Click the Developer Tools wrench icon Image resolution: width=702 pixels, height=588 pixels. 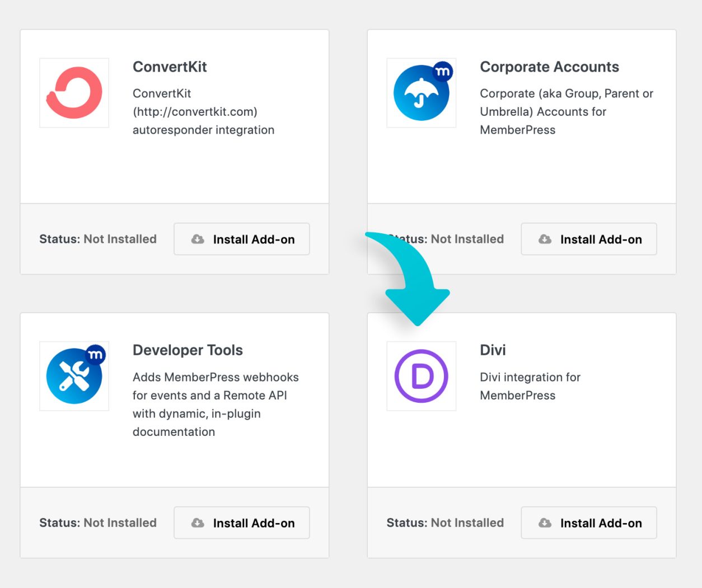point(74,375)
